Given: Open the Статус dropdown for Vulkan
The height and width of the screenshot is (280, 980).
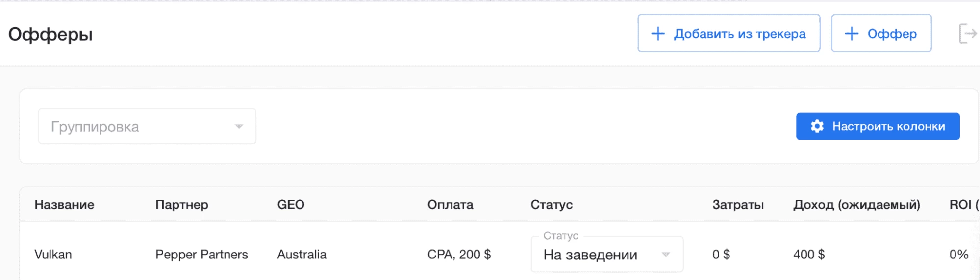Looking at the screenshot, I should pos(607,254).
